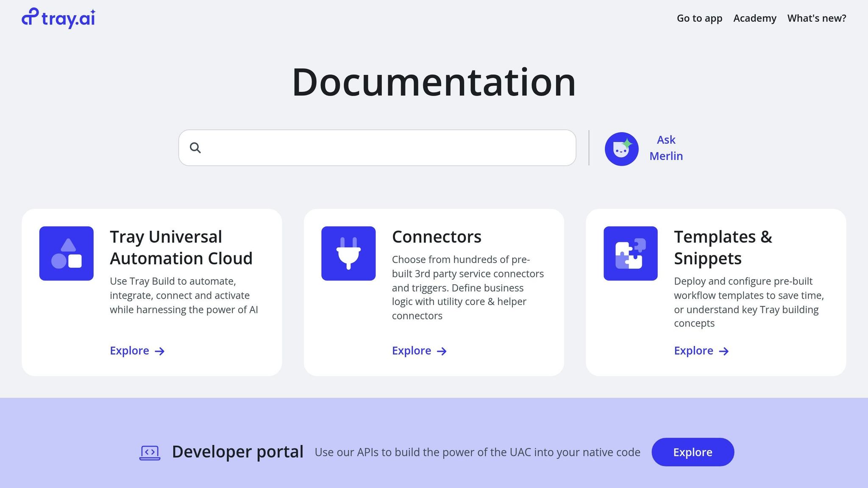Click the Developer portal Explore button

(693, 452)
